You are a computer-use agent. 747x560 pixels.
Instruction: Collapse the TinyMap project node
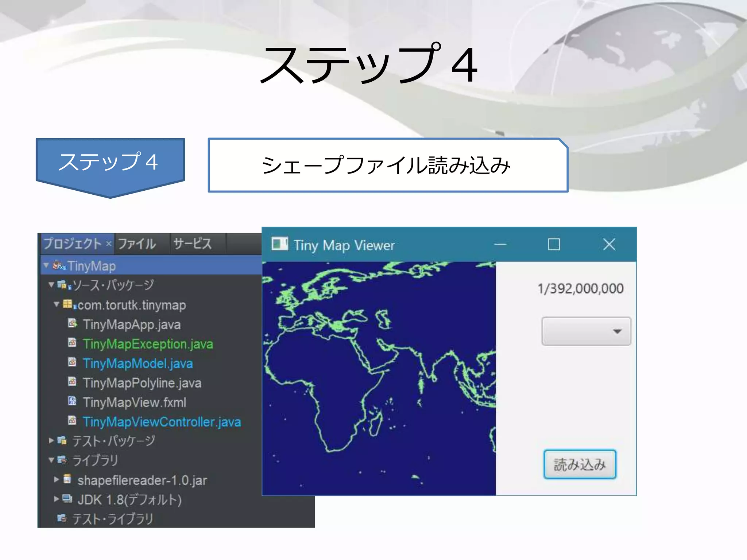(x=46, y=265)
